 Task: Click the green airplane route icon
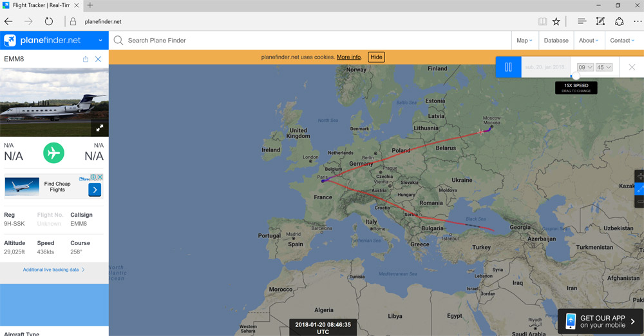pos(54,153)
